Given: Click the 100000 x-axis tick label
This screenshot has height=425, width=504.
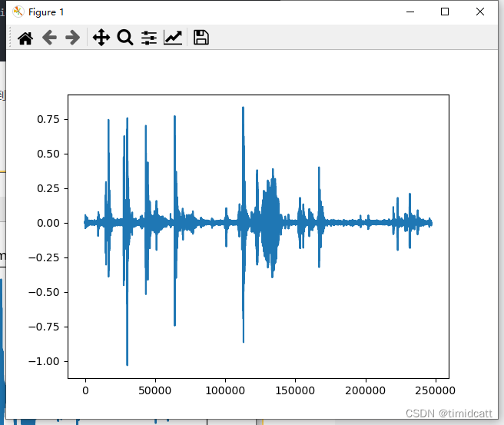Looking at the screenshot, I should point(225,390).
